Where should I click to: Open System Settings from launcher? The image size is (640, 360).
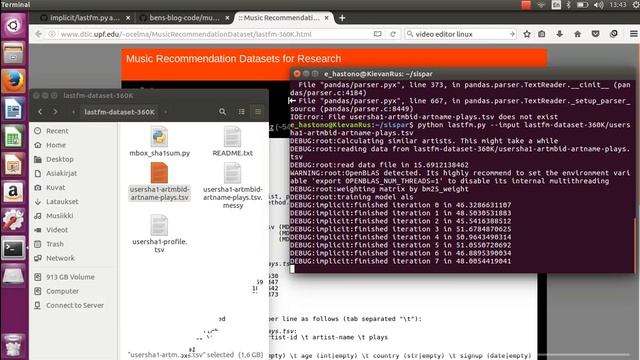(x=13, y=220)
